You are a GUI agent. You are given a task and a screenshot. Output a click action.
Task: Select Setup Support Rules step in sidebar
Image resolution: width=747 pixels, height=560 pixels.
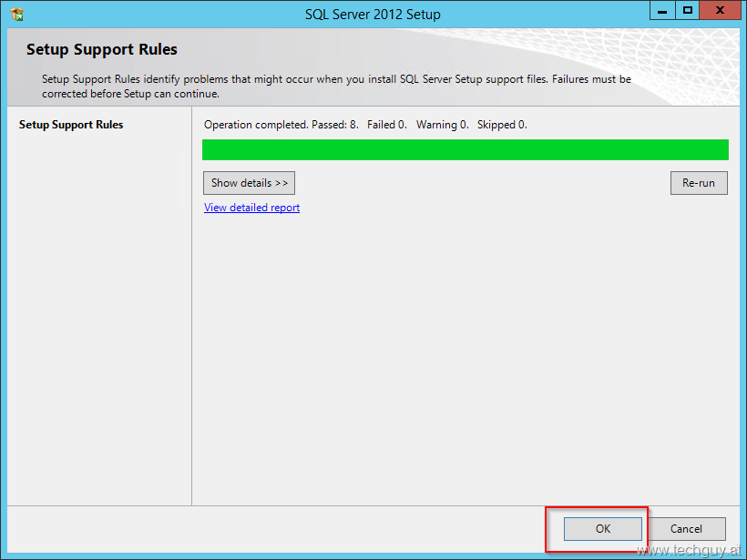(x=71, y=125)
